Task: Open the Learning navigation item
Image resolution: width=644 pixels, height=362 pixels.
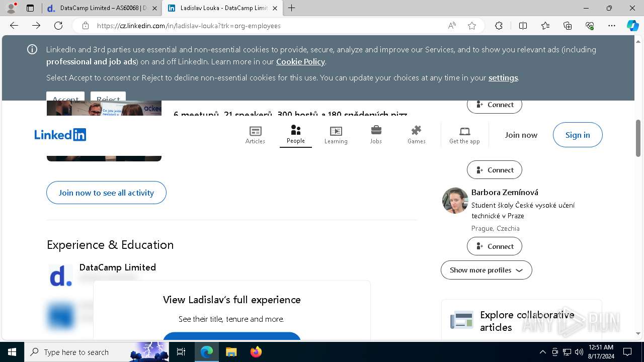Action: [x=336, y=135]
